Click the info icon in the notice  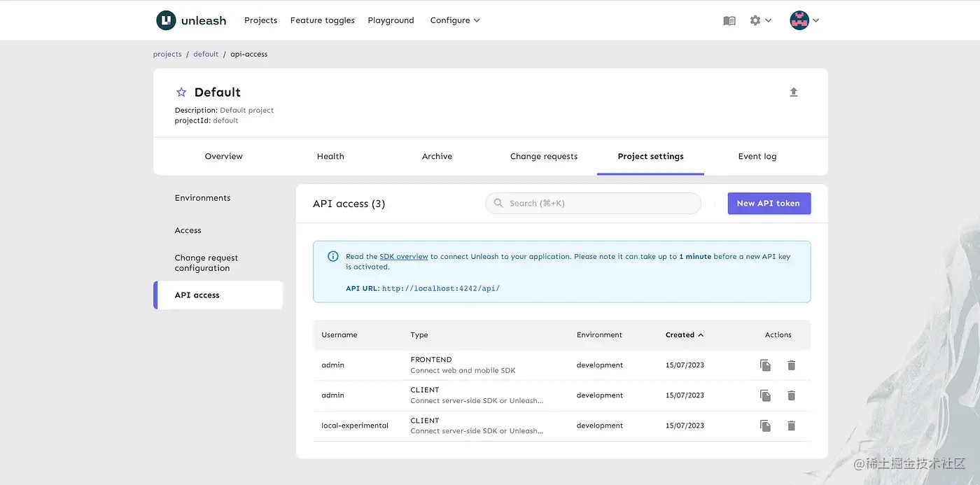tap(333, 256)
